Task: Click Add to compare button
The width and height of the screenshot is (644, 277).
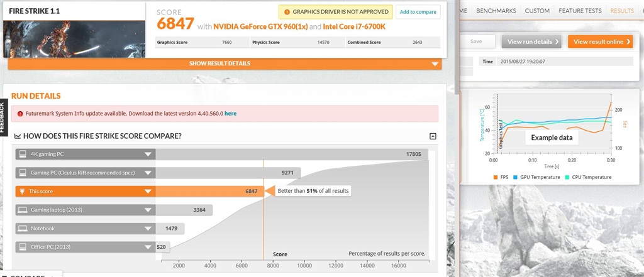Action: click(418, 12)
